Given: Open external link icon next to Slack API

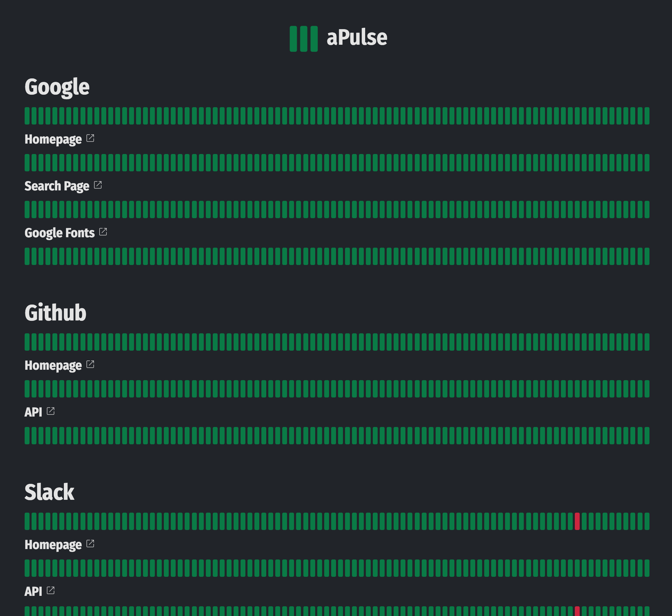Looking at the screenshot, I should (x=51, y=590).
